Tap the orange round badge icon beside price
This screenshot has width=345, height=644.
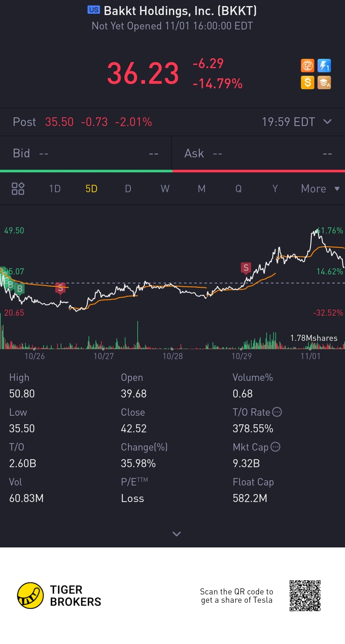(308, 66)
